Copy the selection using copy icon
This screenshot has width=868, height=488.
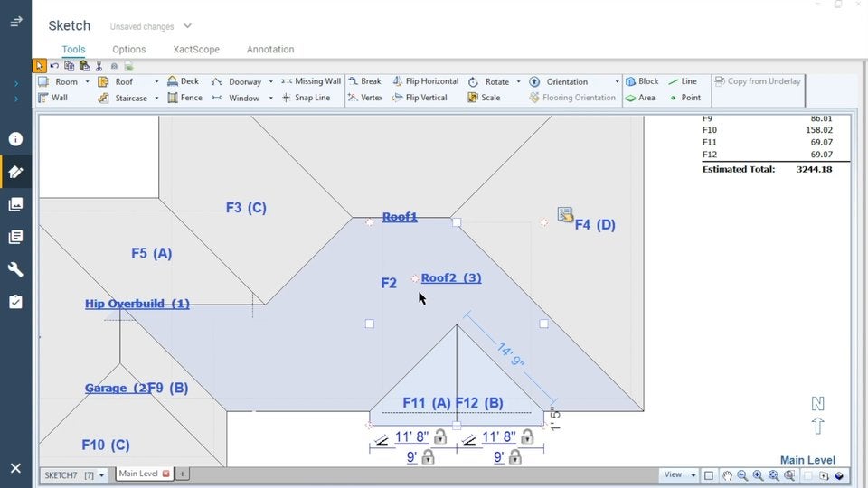tap(70, 66)
